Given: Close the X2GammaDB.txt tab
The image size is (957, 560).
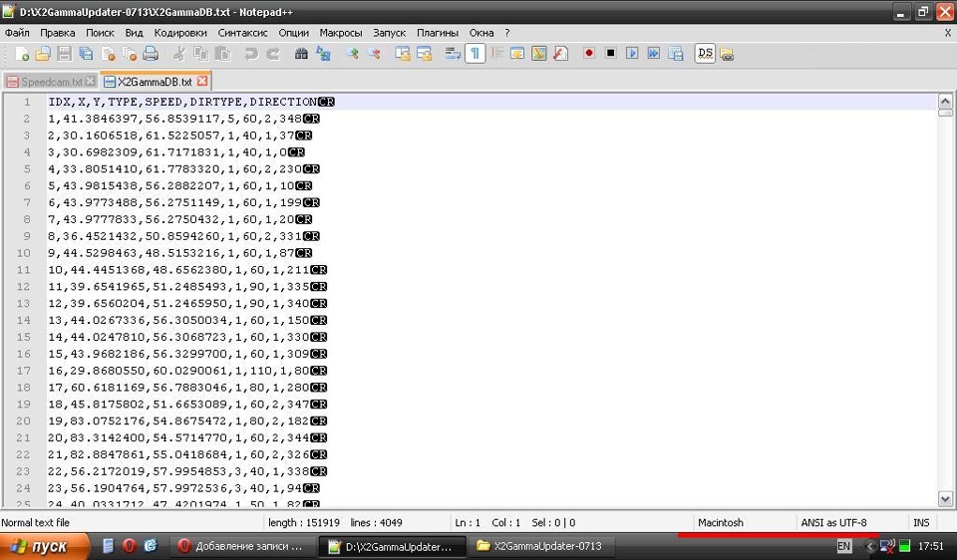Looking at the screenshot, I should tap(202, 81).
